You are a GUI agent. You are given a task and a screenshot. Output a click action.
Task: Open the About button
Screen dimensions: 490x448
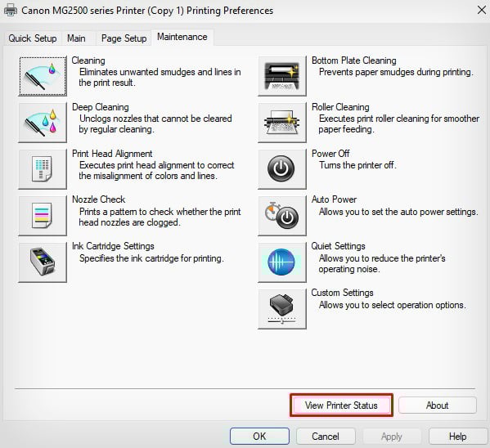[437, 405]
